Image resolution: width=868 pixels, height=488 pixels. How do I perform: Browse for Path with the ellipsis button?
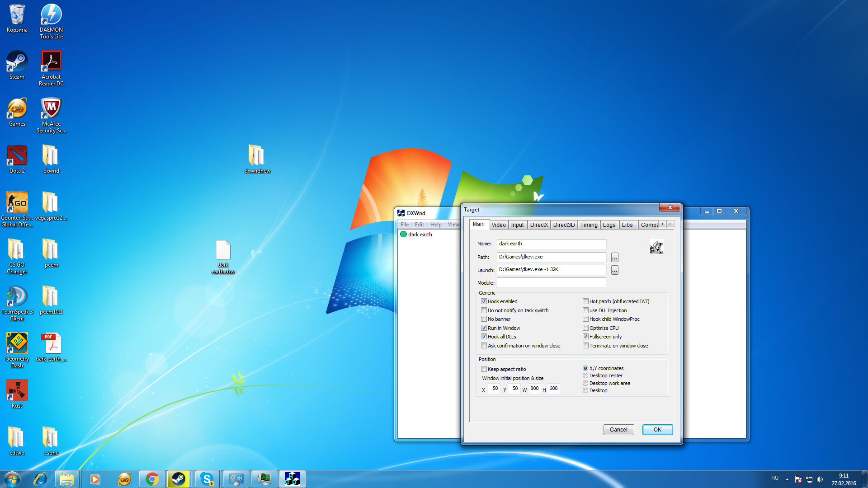[x=614, y=257]
